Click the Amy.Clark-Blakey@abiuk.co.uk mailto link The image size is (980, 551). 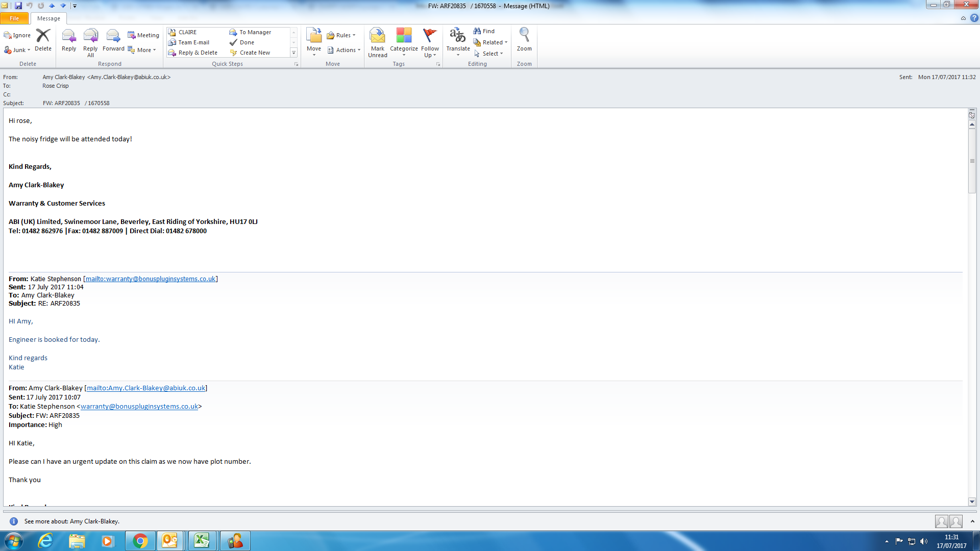[x=146, y=388]
